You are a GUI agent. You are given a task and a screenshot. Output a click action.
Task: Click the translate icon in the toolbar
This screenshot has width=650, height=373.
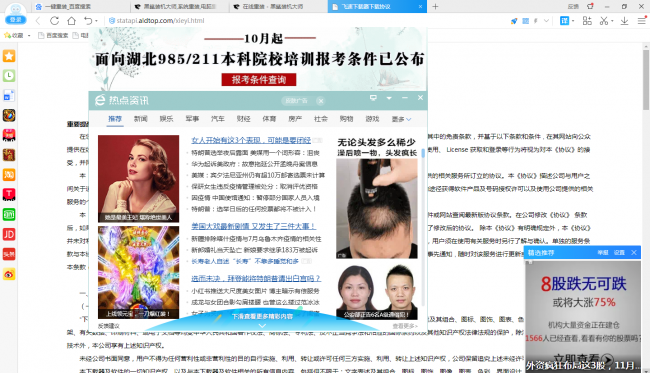coord(565,21)
